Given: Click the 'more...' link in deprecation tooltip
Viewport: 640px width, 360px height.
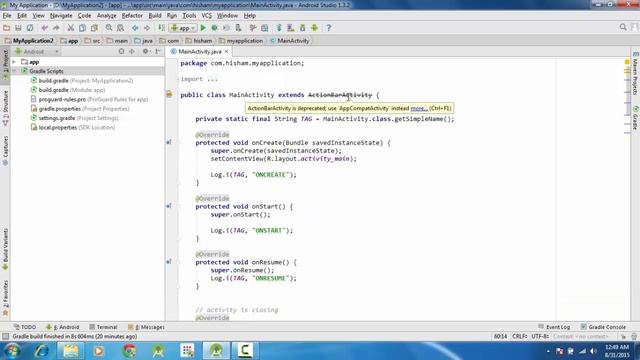Looking at the screenshot, I should click(419, 108).
